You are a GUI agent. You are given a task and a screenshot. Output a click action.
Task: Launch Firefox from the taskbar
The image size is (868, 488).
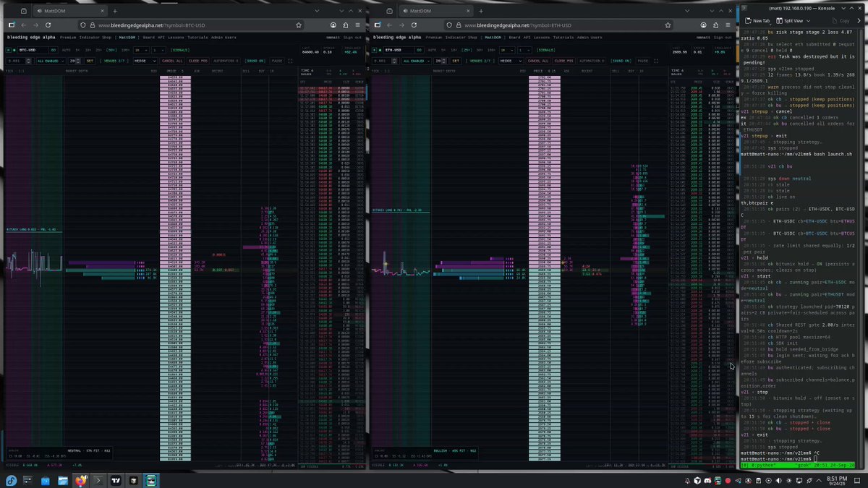80,480
